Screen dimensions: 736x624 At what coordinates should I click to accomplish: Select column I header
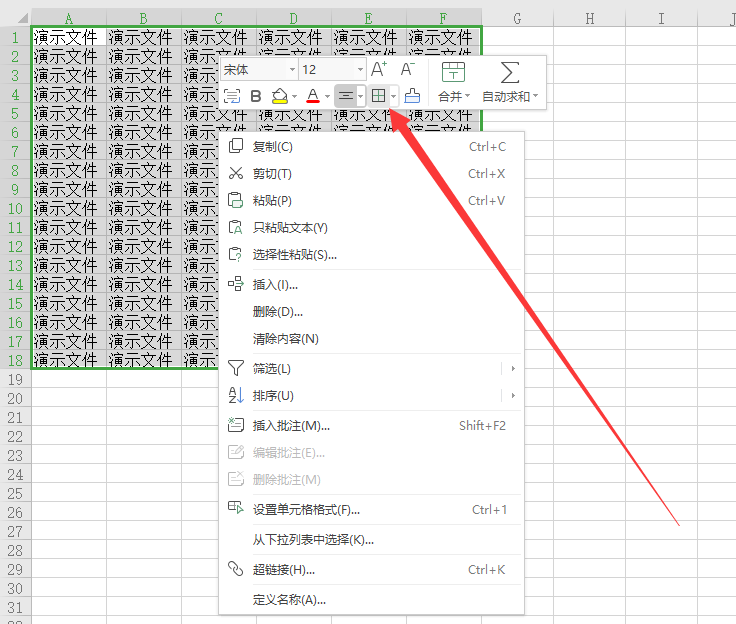coord(661,19)
